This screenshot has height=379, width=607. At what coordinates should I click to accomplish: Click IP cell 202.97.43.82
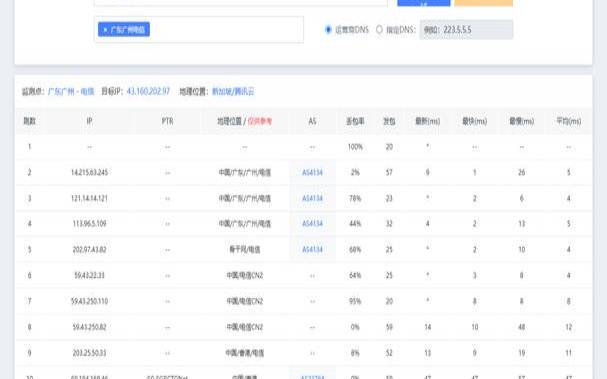89,250
